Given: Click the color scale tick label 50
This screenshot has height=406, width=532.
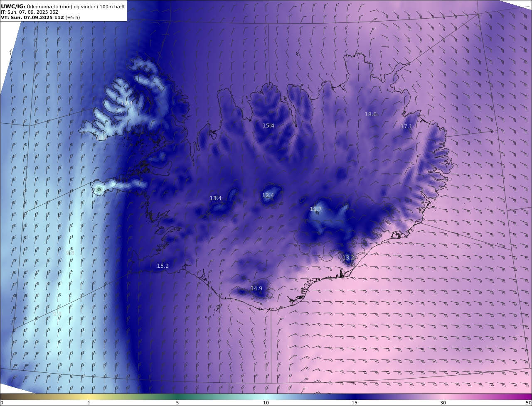Looking at the screenshot, I should tap(528, 403).
